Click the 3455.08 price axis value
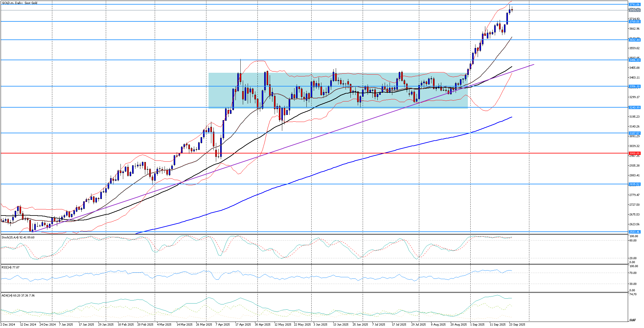 634,68
